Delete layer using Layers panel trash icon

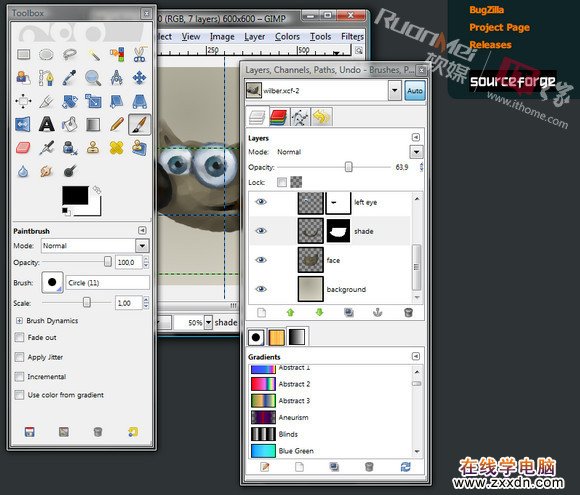coord(408,313)
